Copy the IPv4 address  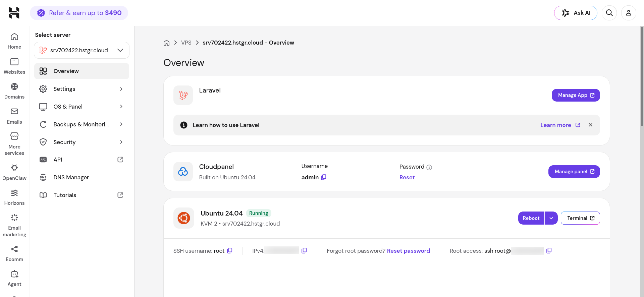pos(304,250)
